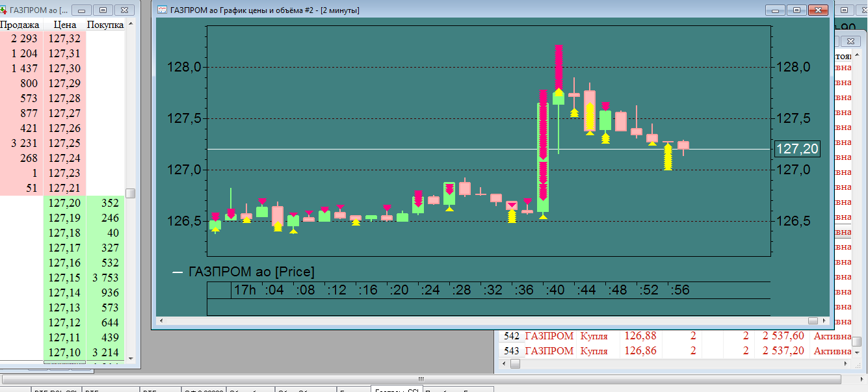Select the 127,14 bid price cell
Screen dimensions: 868x392
pyautogui.click(x=64, y=293)
